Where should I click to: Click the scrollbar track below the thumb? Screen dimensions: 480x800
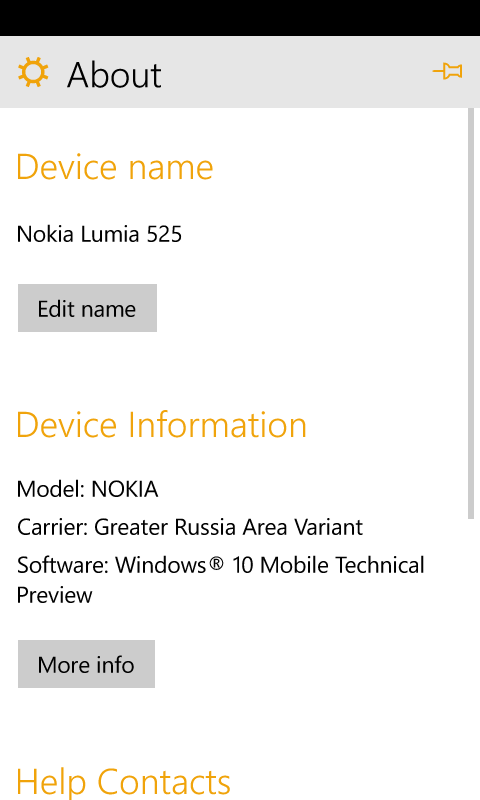coord(471,658)
